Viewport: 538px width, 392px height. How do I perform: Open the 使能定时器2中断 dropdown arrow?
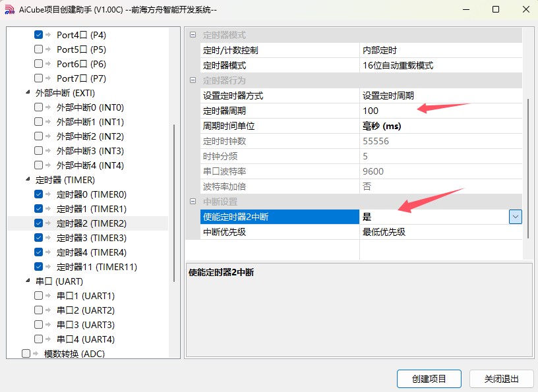coord(516,217)
